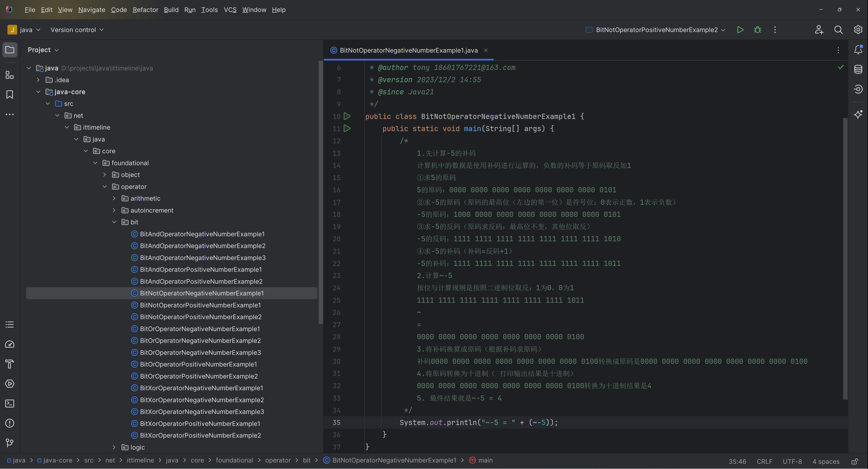Select BitNotOperatorNegativeNumberExample1.java editor tab
868x469 pixels.
[409, 50]
